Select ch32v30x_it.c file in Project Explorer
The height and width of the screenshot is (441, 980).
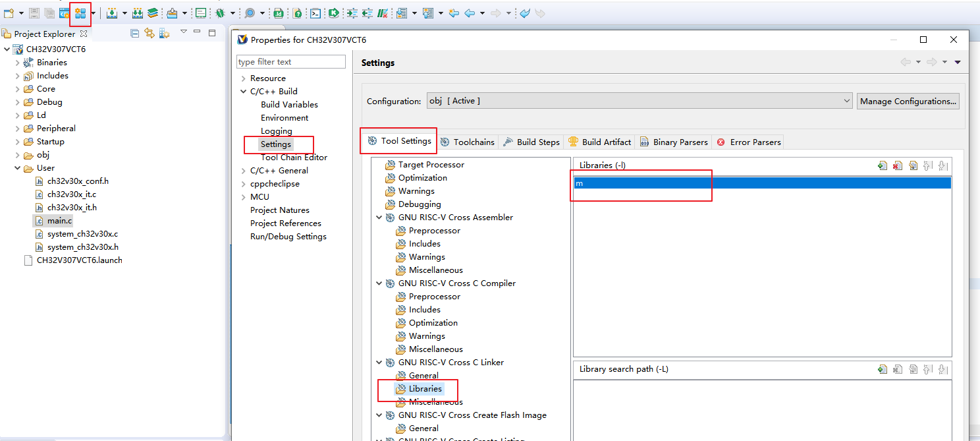pos(71,194)
